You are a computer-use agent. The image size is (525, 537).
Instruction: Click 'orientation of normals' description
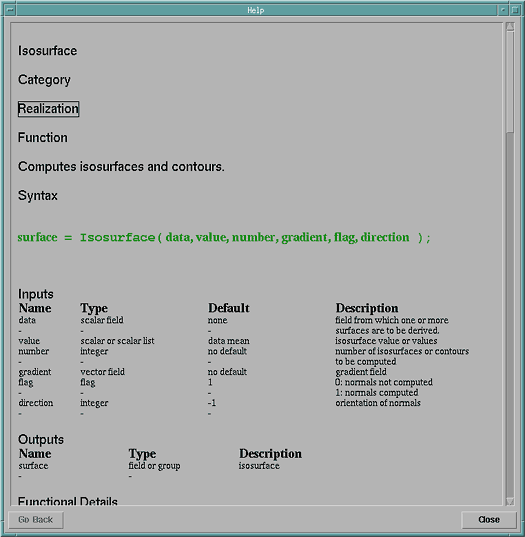378,403
